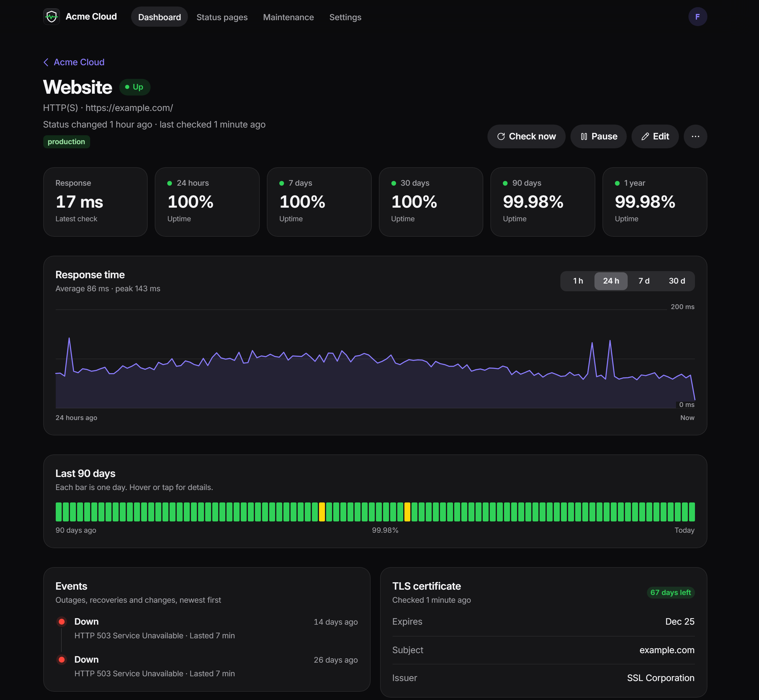Click the second yellow day bar in Last 90 days

[x=407, y=512]
